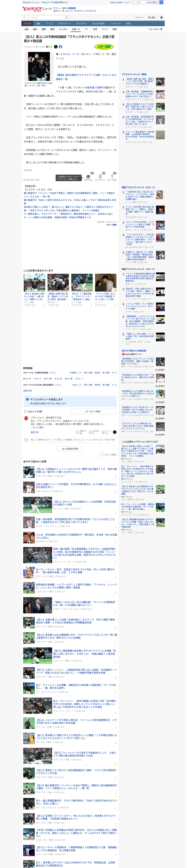The width and height of the screenshot is (186, 868).
Task: Click the comment bubble count beside the article date
Action: pyautogui.click(x=43, y=47)
